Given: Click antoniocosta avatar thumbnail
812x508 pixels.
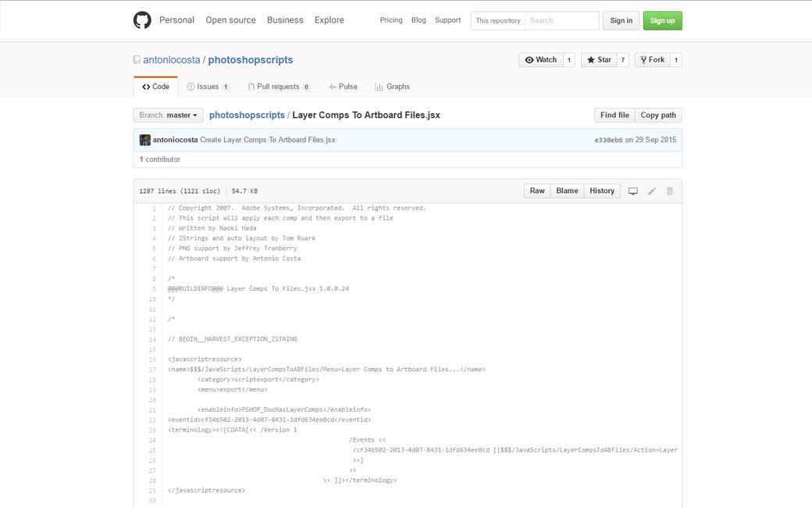Looking at the screenshot, I should [144, 140].
